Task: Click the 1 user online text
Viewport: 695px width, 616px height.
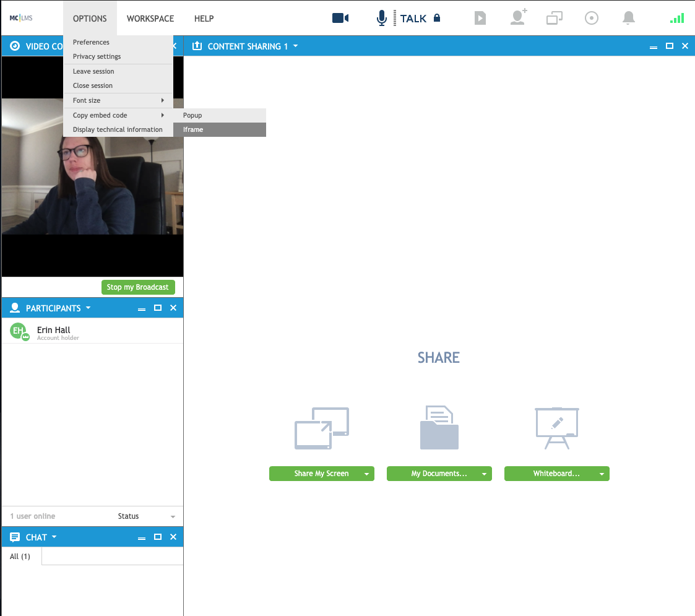Action: coord(33,516)
